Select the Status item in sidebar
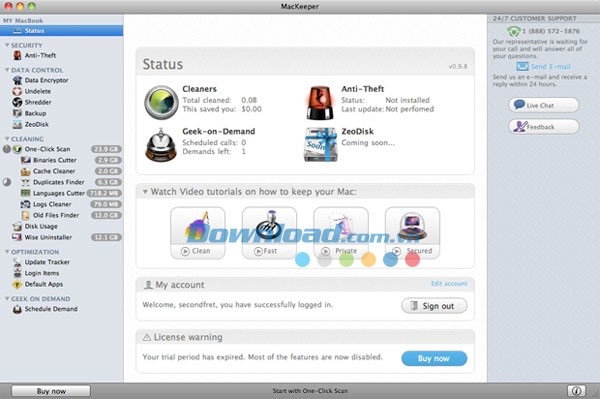 tap(62, 31)
